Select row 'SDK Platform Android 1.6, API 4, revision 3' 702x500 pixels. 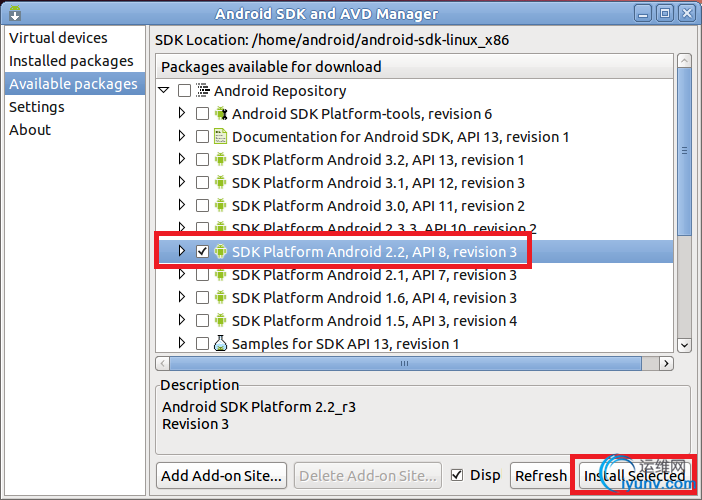tap(414, 298)
